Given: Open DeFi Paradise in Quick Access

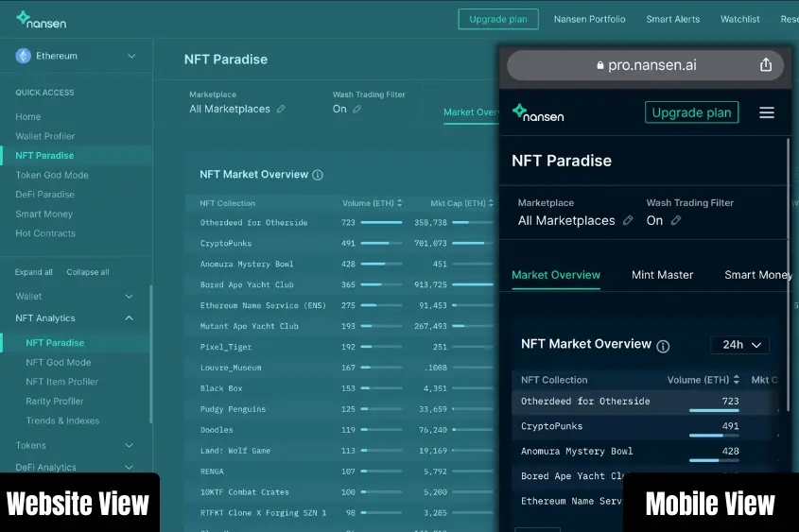Looking at the screenshot, I should point(44,195).
